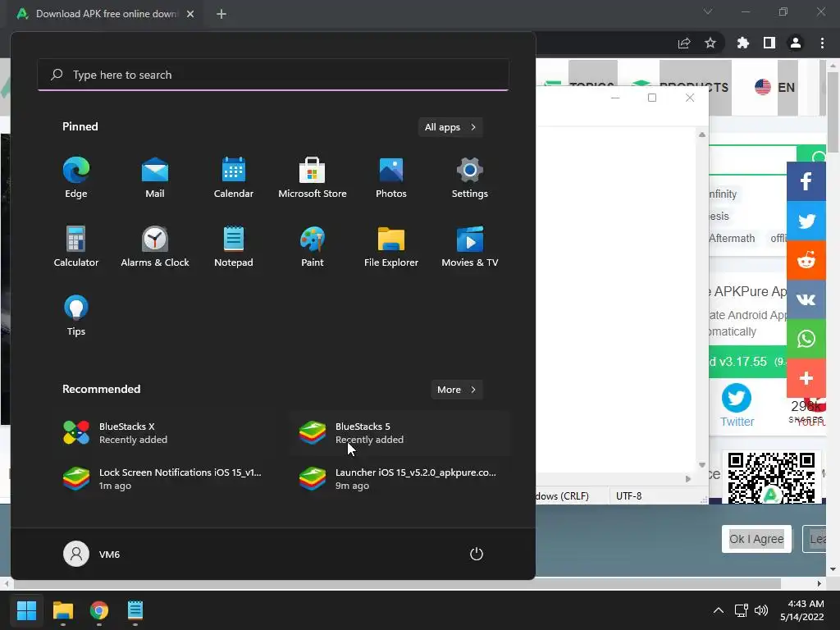Click the power button in Start menu
Image resolution: width=840 pixels, height=630 pixels.
click(x=477, y=554)
